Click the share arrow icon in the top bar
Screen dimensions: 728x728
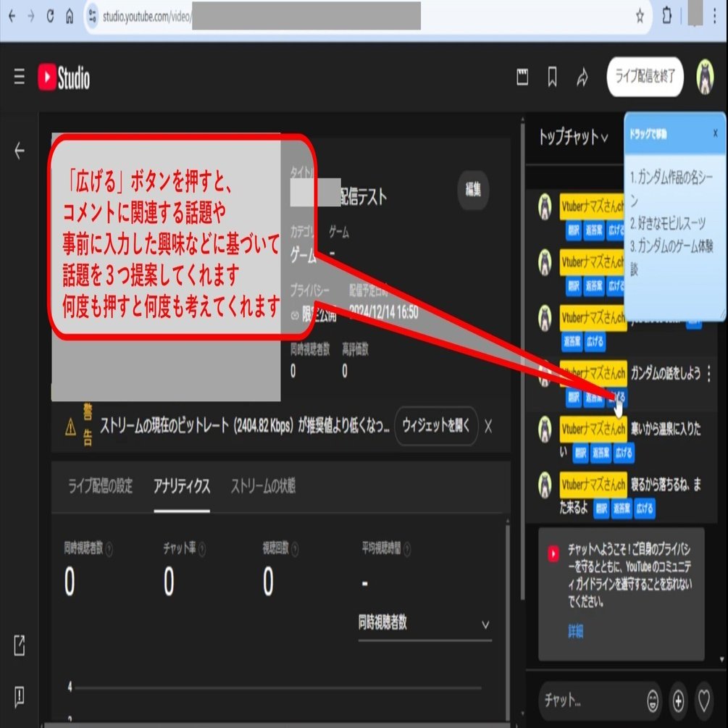(x=581, y=78)
